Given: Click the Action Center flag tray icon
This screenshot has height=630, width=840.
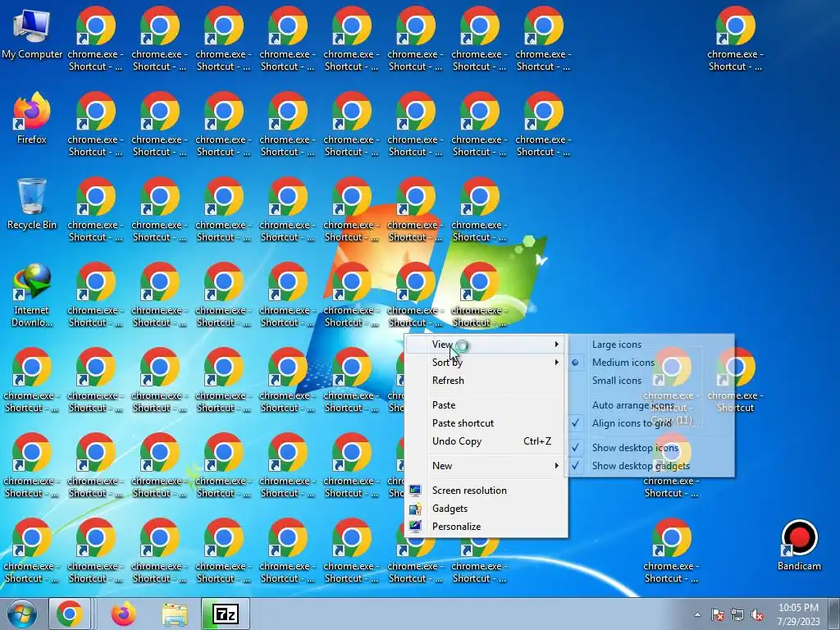Looking at the screenshot, I should (717, 615).
